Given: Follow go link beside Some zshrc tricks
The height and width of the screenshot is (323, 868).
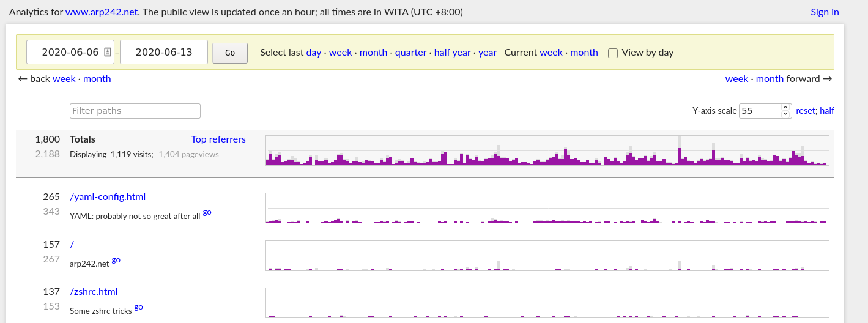Looking at the screenshot, I should 139,307.
